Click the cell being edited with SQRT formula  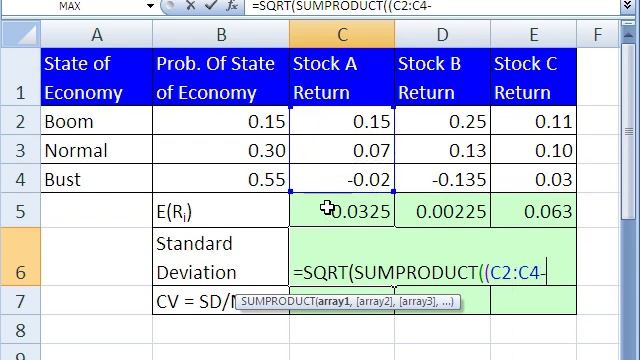tap(433, 257)
